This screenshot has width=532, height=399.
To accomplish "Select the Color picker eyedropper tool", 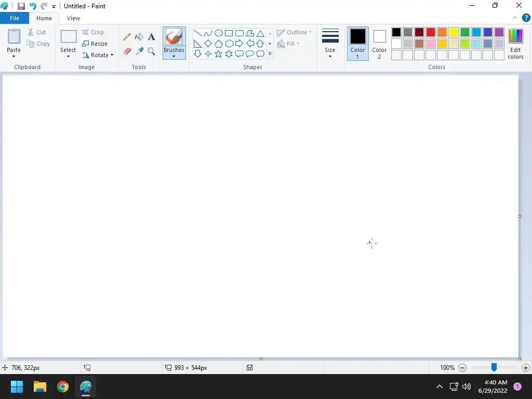I will click(x=139, y=51).
